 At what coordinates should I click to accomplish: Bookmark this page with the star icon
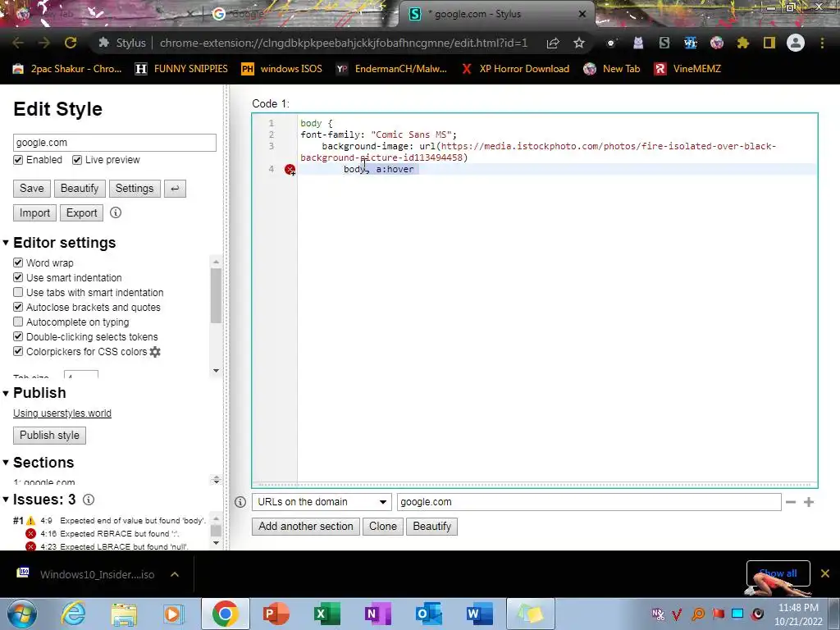pos(579,43)
